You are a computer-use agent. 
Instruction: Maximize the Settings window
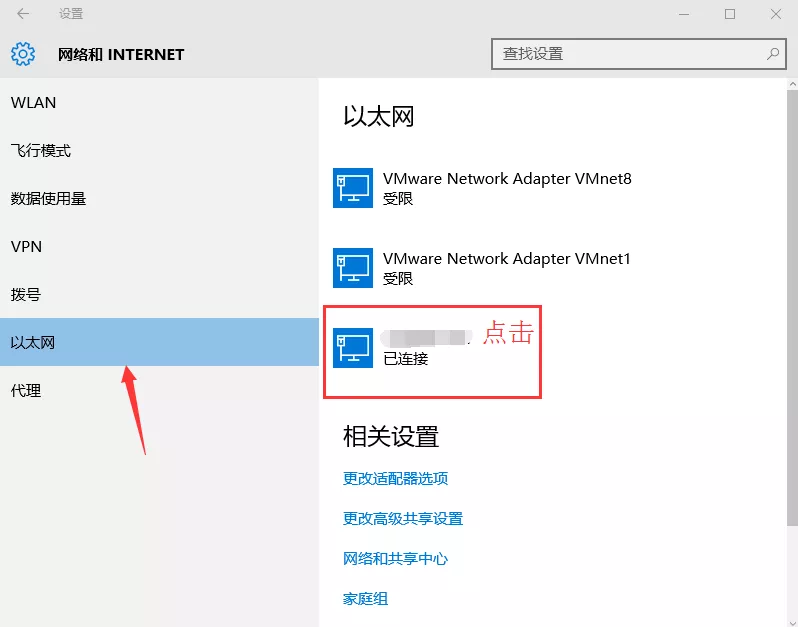point(730,14)
